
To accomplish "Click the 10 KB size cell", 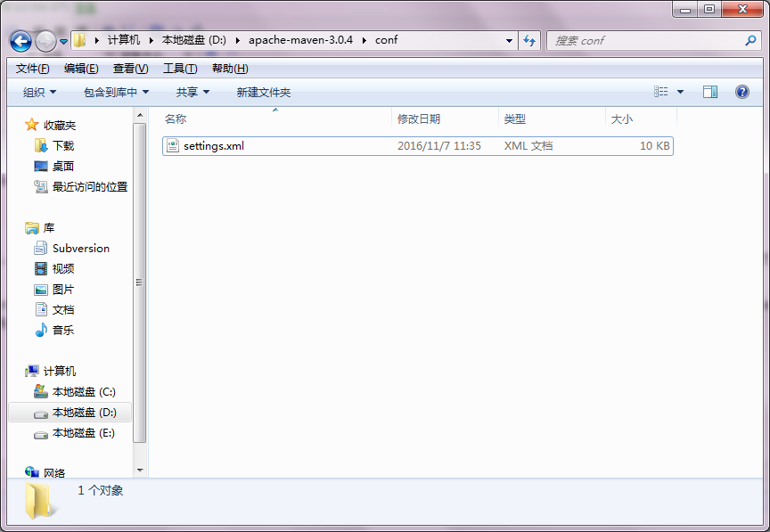I will coord(655,146).
